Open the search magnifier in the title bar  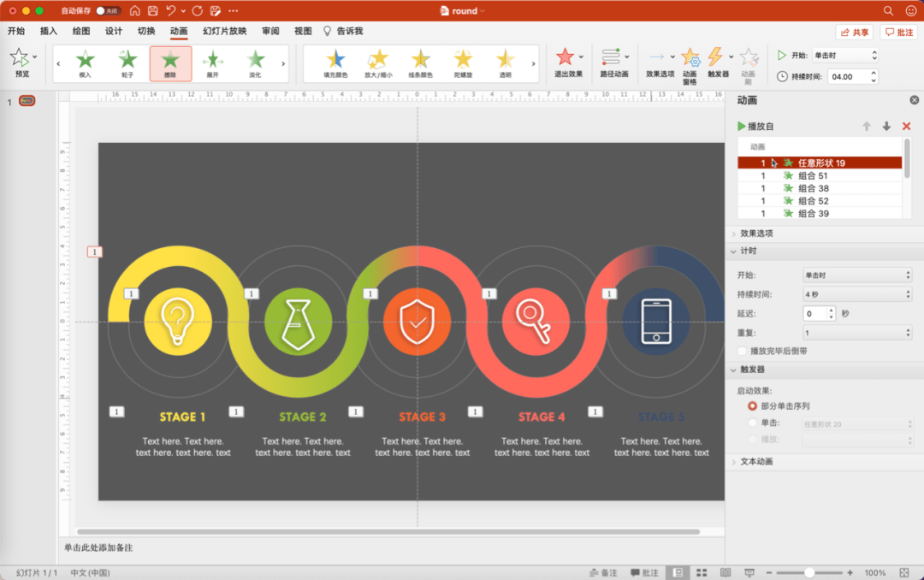click(x=888, y=10)
